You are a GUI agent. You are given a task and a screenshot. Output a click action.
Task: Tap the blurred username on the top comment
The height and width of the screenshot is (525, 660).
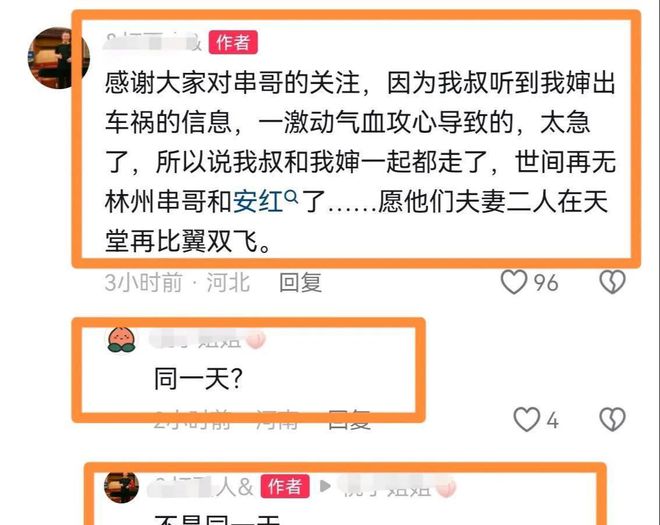(153, 43)
